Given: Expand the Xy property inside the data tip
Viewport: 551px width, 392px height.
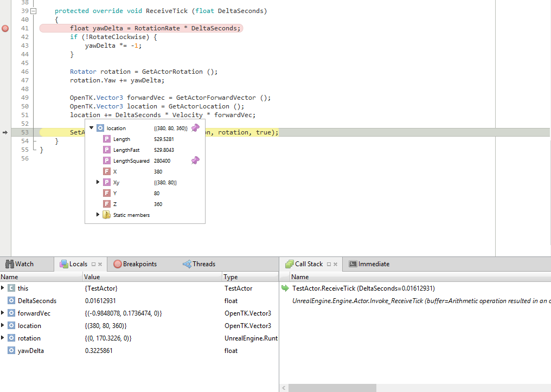Looking at the screenshot, I should tap(98, 182).
